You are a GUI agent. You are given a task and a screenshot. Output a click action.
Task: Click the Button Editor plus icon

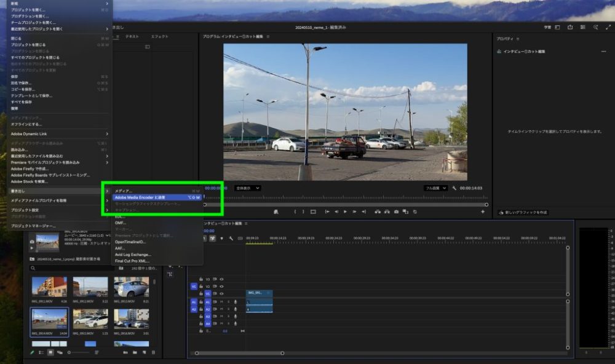pos(483,212)
